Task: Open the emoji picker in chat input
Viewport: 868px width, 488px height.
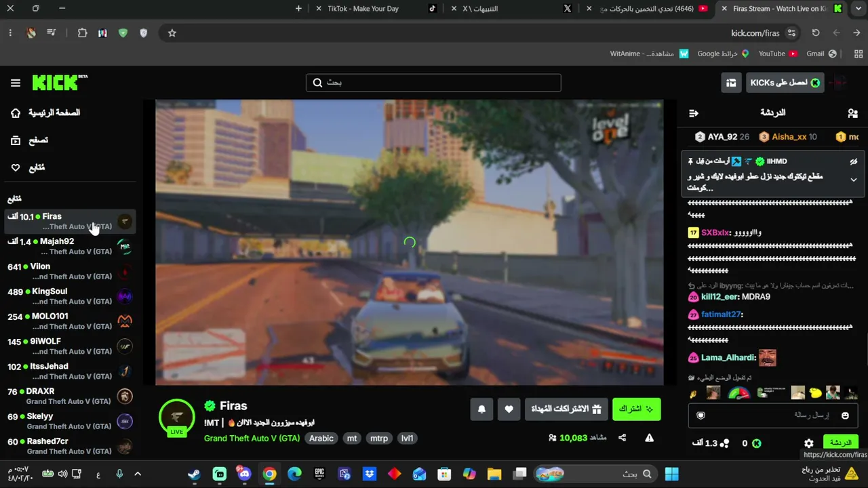Action: (x=845, y=415)
